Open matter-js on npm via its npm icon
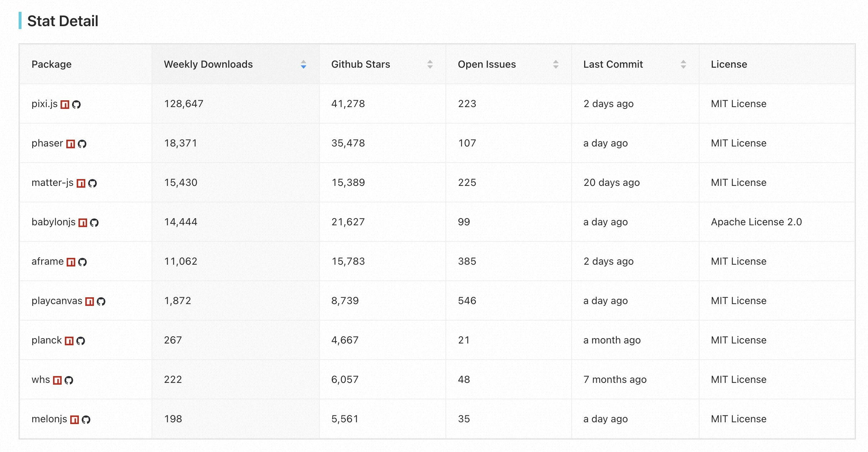This screenshot has width=868, height=452. click(x=82, y=182)
